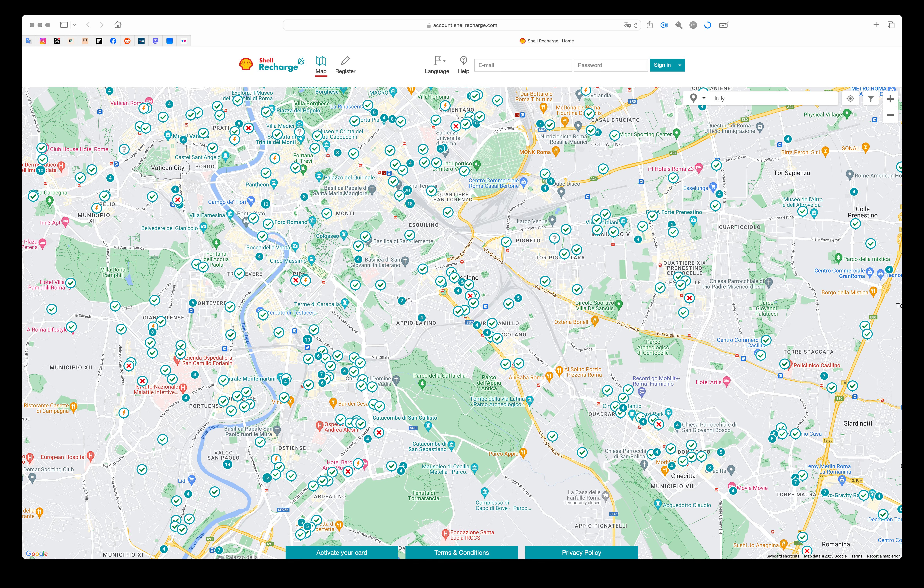Click the Vatican City map label
Screen dimensions: 924x588
coord(167,168)
